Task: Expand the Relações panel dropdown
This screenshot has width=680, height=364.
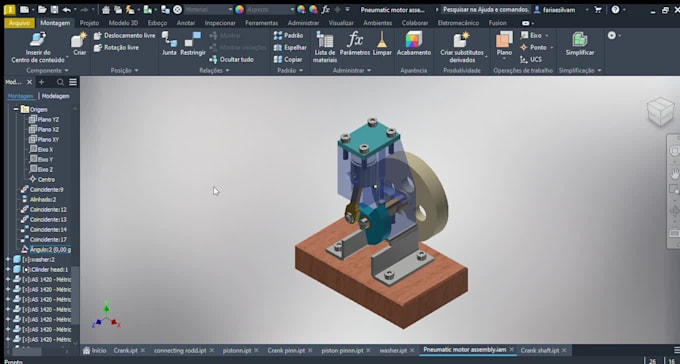Action: (214, 70)
